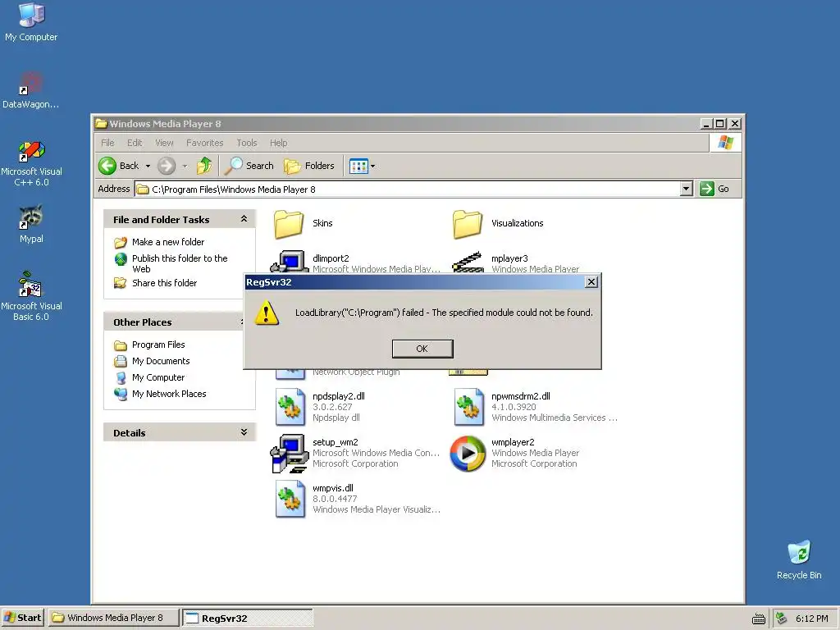Viewport: 840px width, 630px height.
Task: Select the Recycle Bin icon
Action: pyautogui.click(x=799, y=559)
